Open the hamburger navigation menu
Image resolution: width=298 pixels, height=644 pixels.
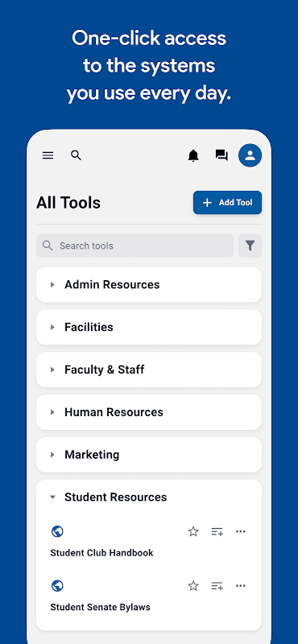[x=48, y=155]
